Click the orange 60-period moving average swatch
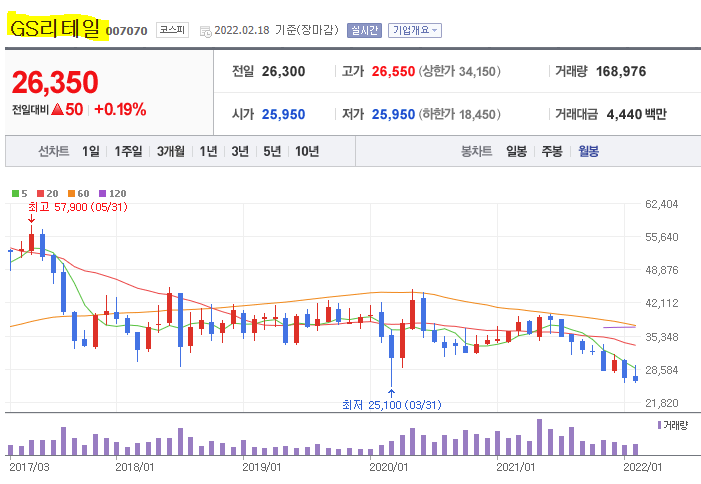Screen dimensions: 701x484 pos(71,194)
